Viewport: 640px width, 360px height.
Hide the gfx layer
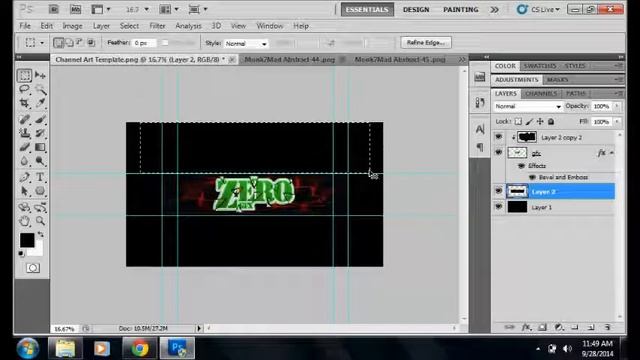coord(498,153)
